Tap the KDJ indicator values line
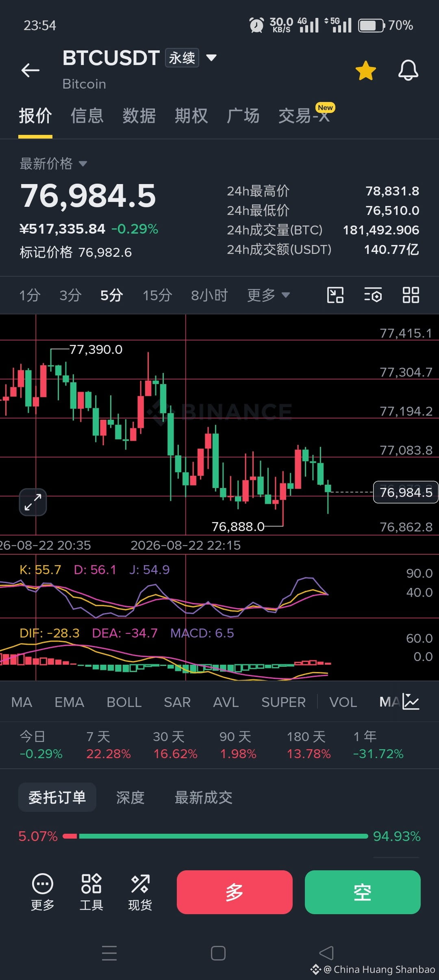 pyautogui.click(x=94, y=570)
